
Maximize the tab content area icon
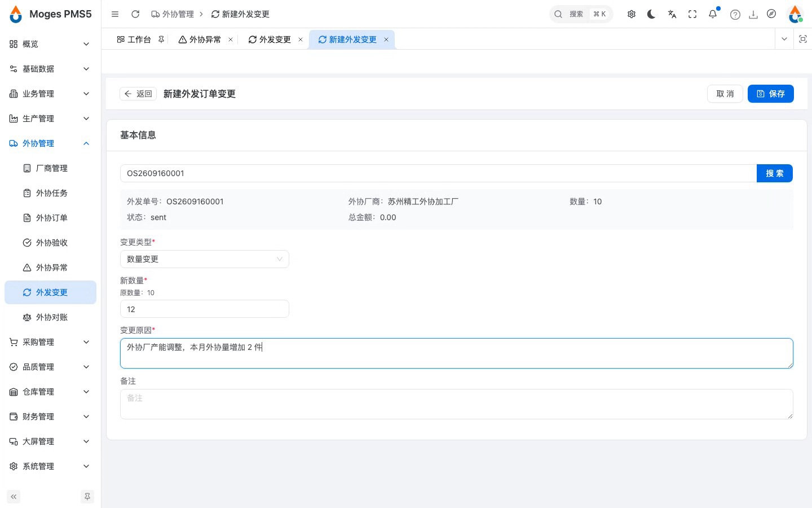tap(803, 39)
